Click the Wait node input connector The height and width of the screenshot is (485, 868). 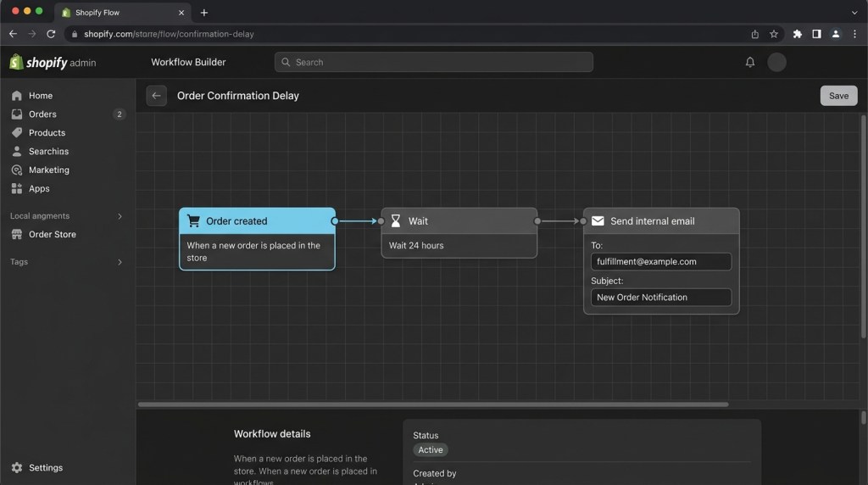pos(381,221)
